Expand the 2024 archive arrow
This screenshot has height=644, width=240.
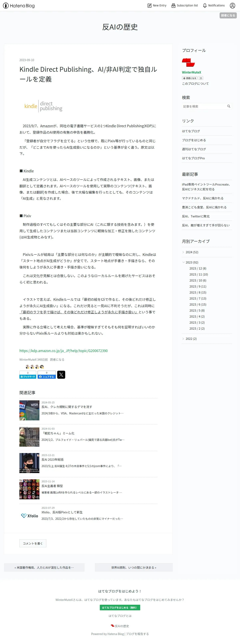click(x=183, y=252)
